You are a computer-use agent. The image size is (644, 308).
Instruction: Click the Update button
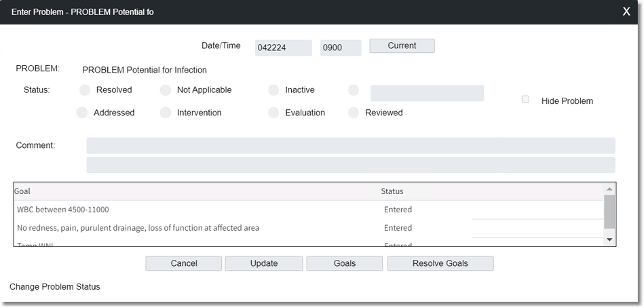point(264,264)
